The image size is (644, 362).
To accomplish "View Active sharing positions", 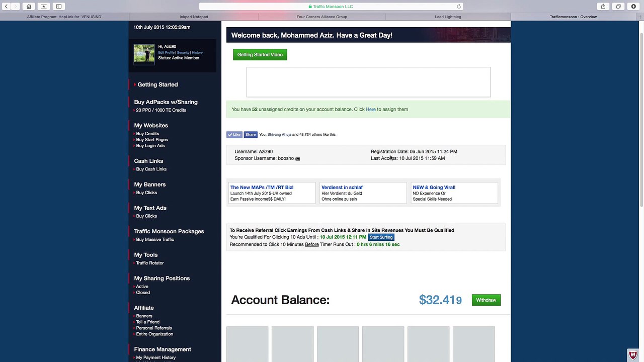I will [142, 287].
